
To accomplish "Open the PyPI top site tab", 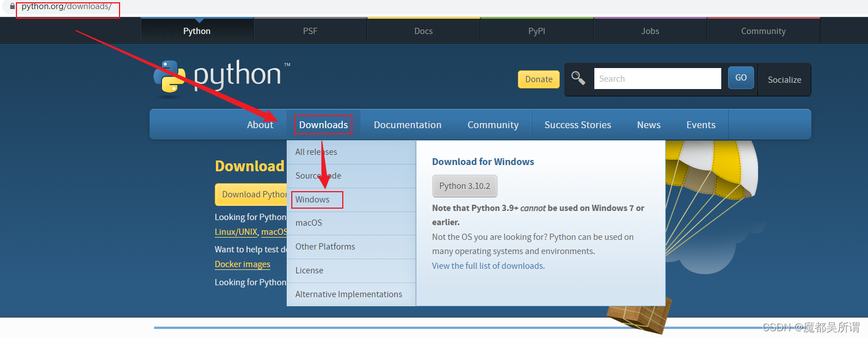I will coord(537,31).
